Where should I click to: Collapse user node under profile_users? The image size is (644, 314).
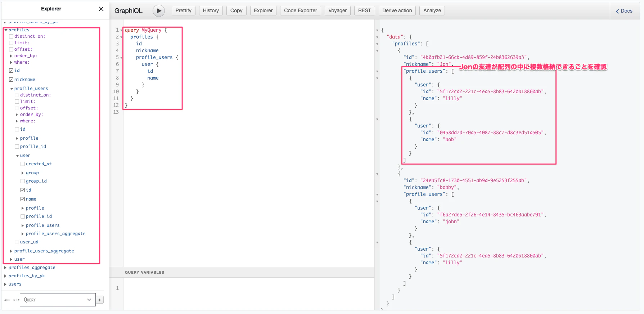pos(17,156)
